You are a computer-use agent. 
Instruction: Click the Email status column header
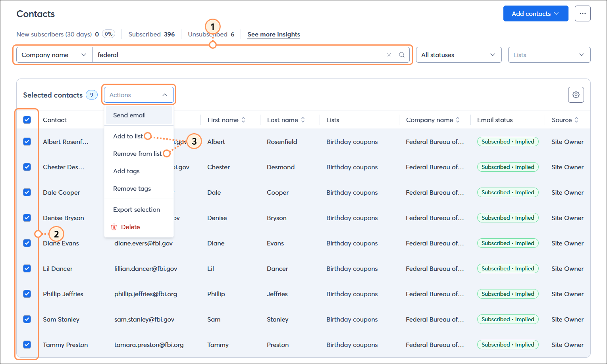coord(495,120)
